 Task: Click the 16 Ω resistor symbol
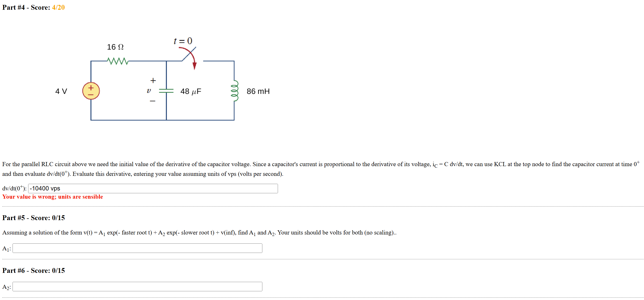point(118,61)
